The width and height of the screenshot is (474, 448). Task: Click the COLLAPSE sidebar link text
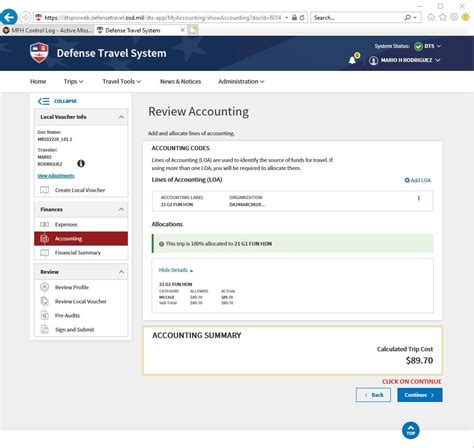pyautogui.click(x=65, y=101)
